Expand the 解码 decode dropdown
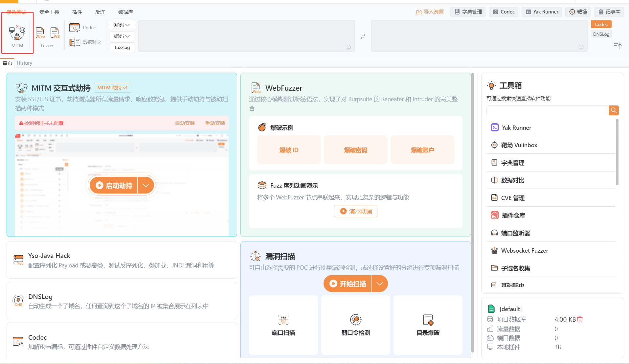 click(122, 25)
